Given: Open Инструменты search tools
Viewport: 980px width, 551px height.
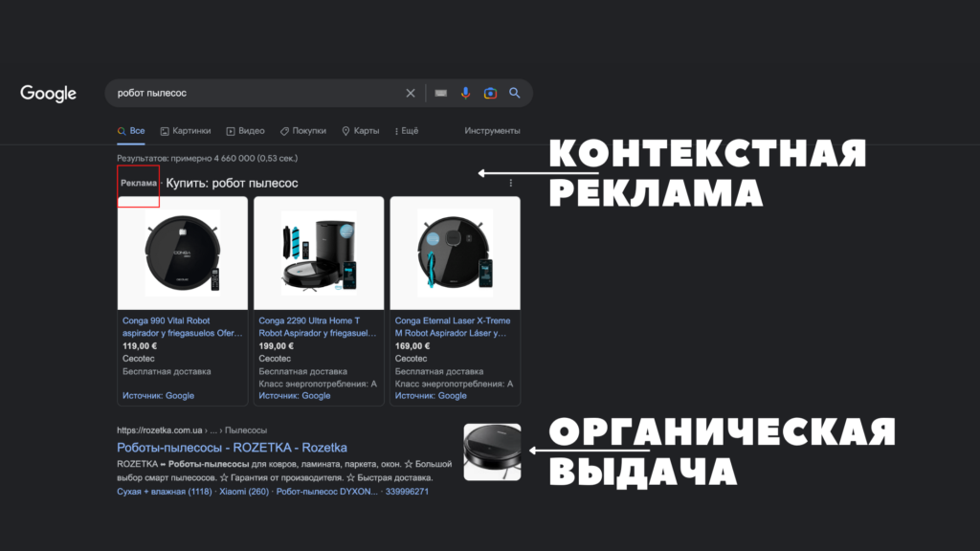Looking at the screenshot, I should point(492,131).
